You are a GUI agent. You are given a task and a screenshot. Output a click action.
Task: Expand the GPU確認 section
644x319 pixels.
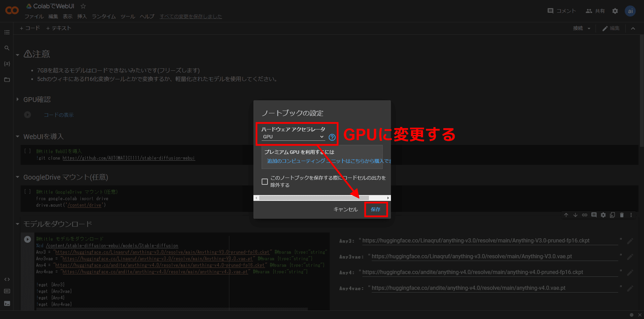[18, 100]
